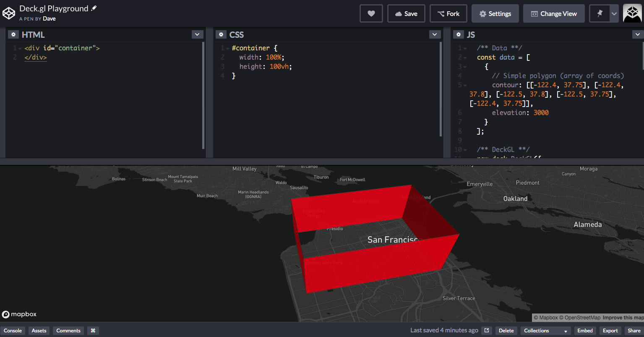644x337 pixels.
Task: Open the CSS panel's gear settings icon
Action: click(221, 34)
